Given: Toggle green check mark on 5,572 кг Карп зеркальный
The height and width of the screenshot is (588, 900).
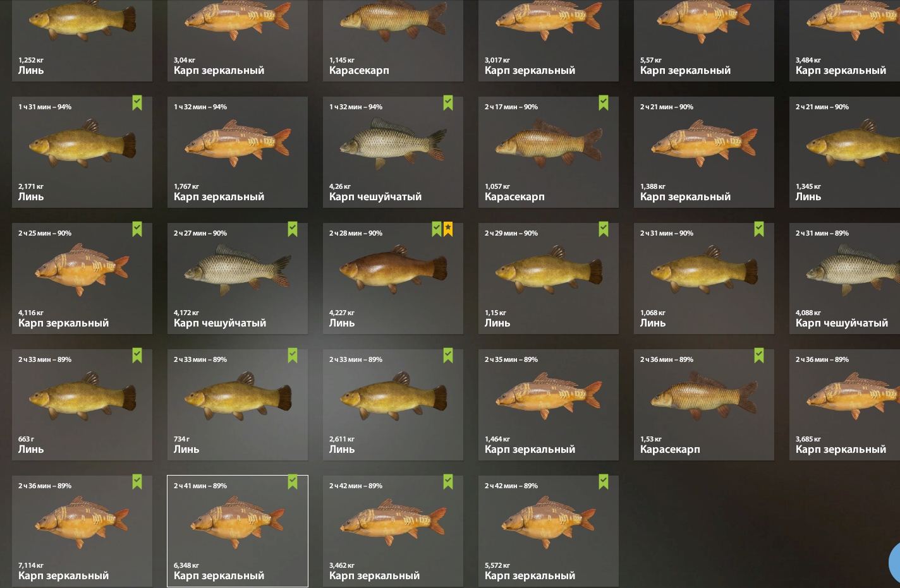Looking at the screenshot, I should tap(604, 482).
